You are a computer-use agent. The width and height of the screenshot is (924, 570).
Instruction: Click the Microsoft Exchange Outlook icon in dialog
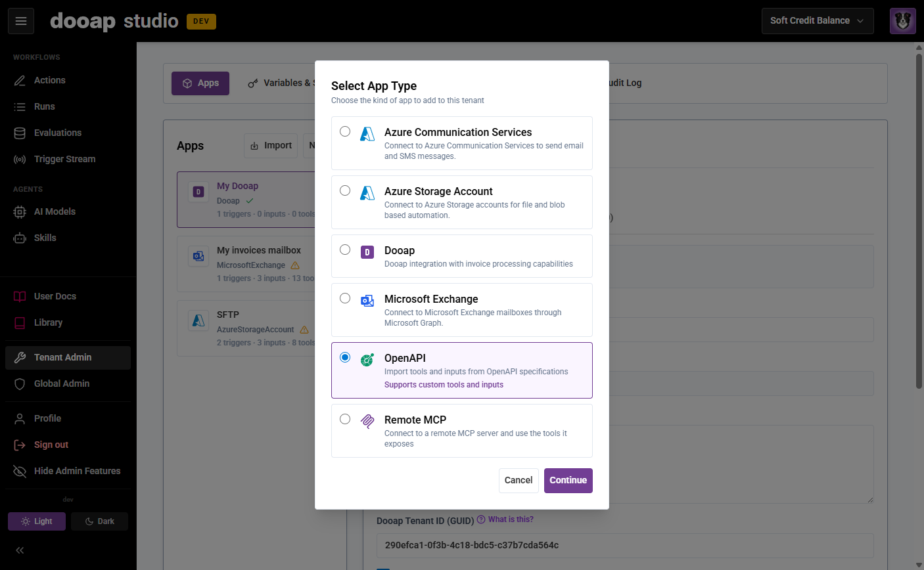pos(367,301)
